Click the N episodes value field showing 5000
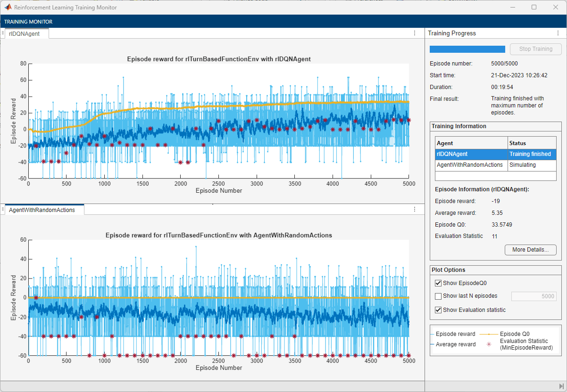 coord(534,296)
